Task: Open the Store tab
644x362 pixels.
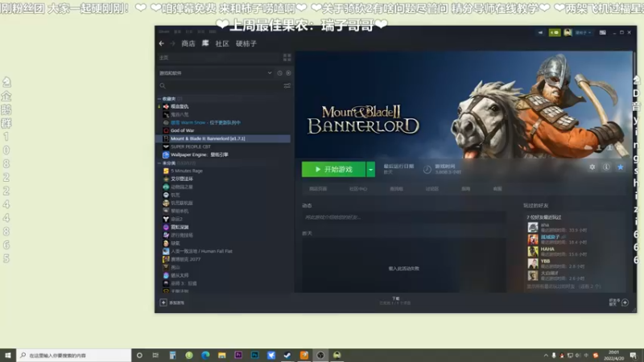Action: [x=188, y=43]
